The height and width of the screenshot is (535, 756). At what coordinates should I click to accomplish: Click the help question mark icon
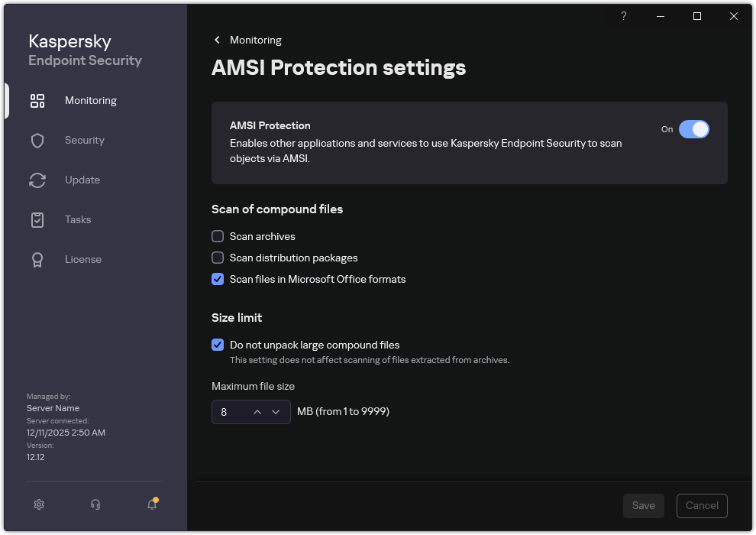pyautogui.click(x=623, y=16)
